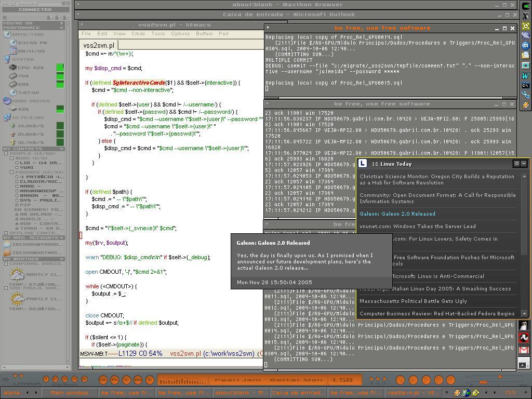
Task: Click the green download arrow icon at 10.0KB/S
Action: [x=13, y=126]
